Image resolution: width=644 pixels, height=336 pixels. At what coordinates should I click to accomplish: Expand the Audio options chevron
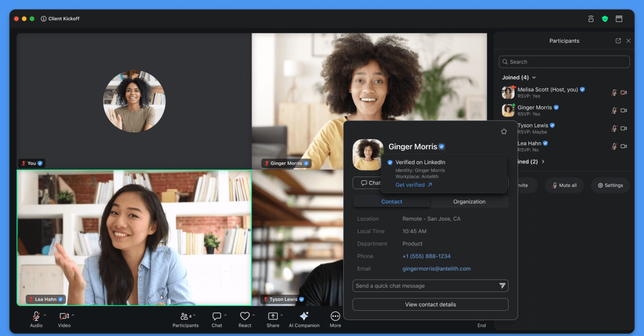point(45,315)
